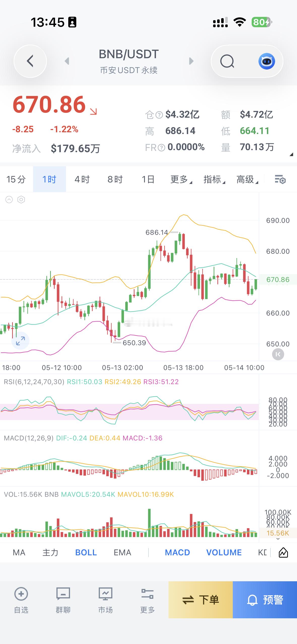Open main chart indicator hexagon settings
297x644 pixels.
click(x=21, y=200)
